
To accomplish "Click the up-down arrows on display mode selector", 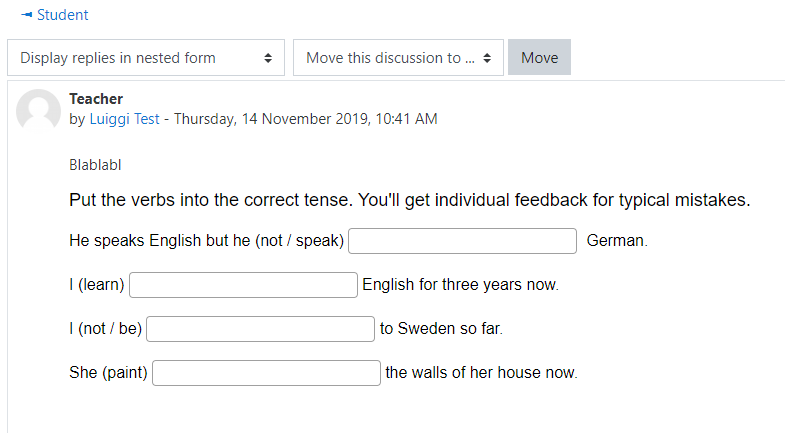I will coord(268,58).
